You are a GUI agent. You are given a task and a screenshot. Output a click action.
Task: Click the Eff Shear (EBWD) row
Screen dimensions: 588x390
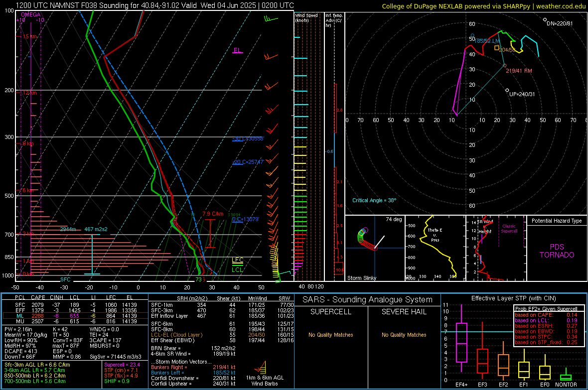coord(223,340)
